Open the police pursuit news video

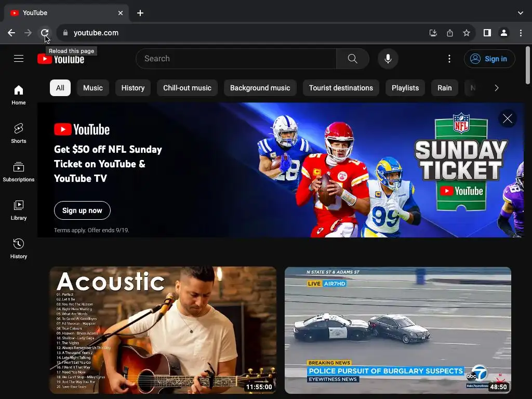(x=397, y=330)
